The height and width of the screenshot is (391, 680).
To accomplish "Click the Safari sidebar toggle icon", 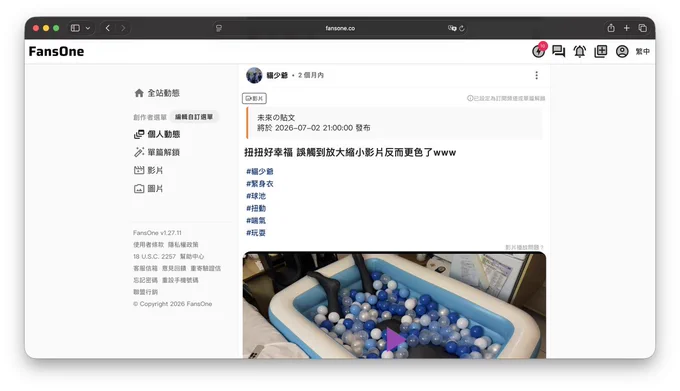I will (75, 28).
